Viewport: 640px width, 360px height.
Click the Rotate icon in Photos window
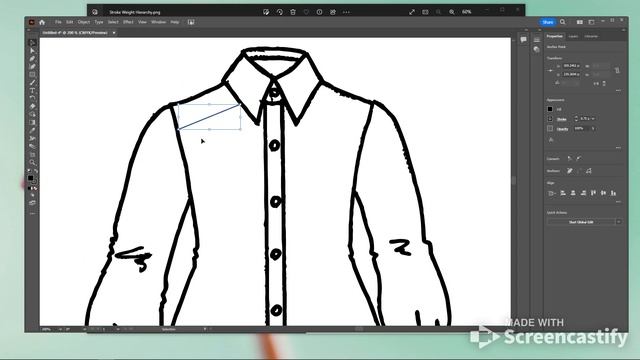pyautogui.click(x=280, y=12)
